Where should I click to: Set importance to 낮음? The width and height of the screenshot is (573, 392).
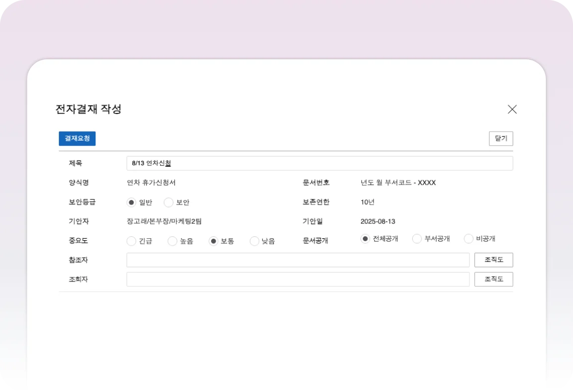tap(255, 241)
